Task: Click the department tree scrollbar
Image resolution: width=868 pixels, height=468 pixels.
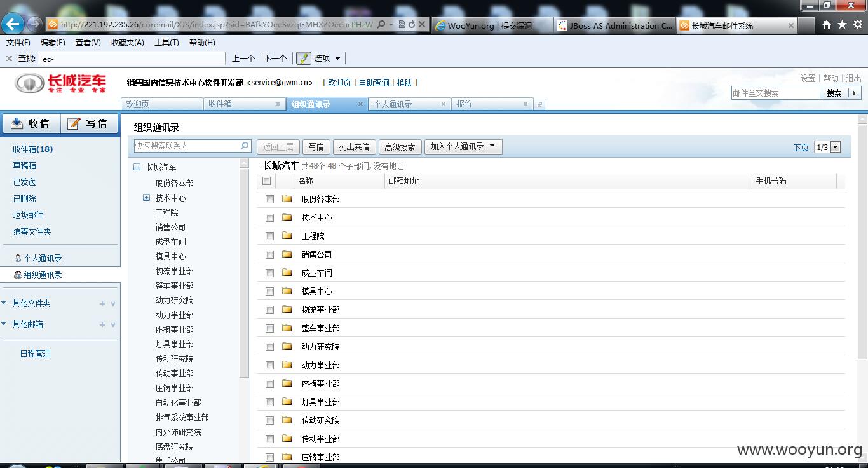Action: tap(245, 273)
